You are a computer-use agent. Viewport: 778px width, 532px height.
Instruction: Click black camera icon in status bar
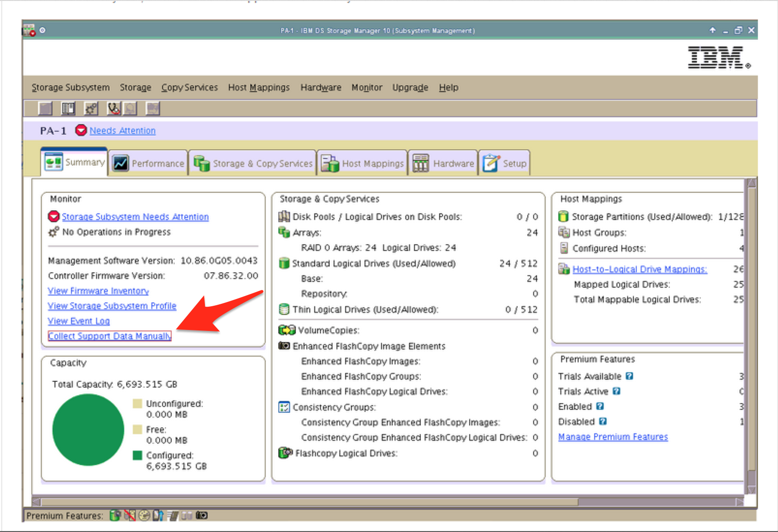coord(202,516)
